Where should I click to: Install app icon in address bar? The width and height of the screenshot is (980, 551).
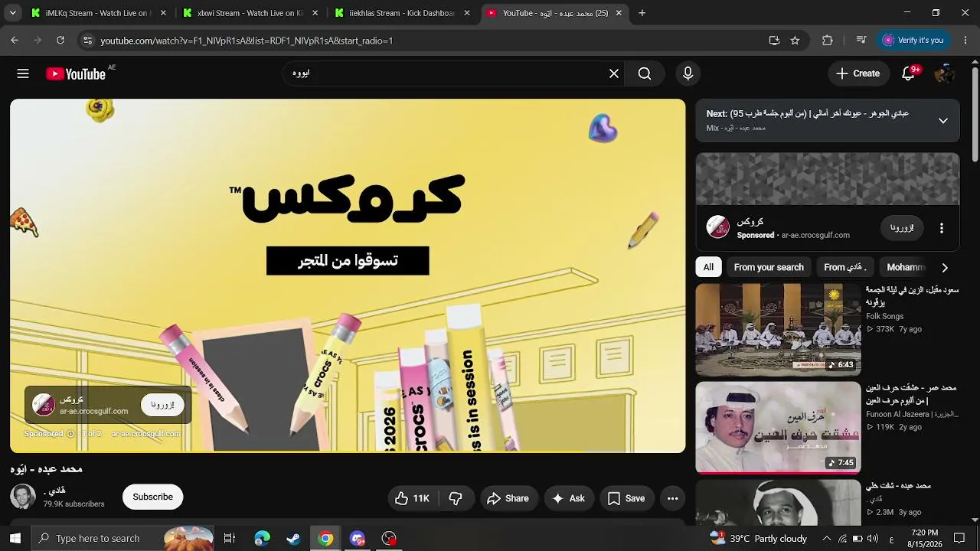(x=774, y=41)
